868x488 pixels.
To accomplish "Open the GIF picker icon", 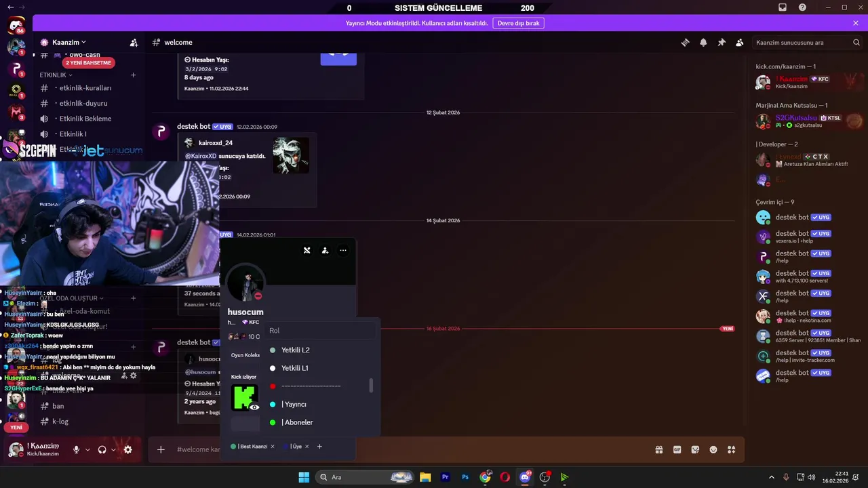I will [677, 449].
